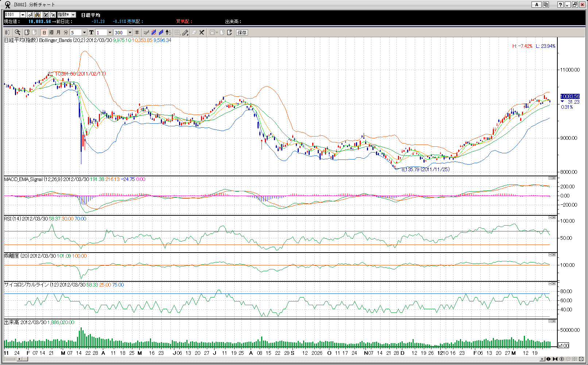Click the 保存 save button
This screenshot has height=365, width=588.
click(242, 32)
